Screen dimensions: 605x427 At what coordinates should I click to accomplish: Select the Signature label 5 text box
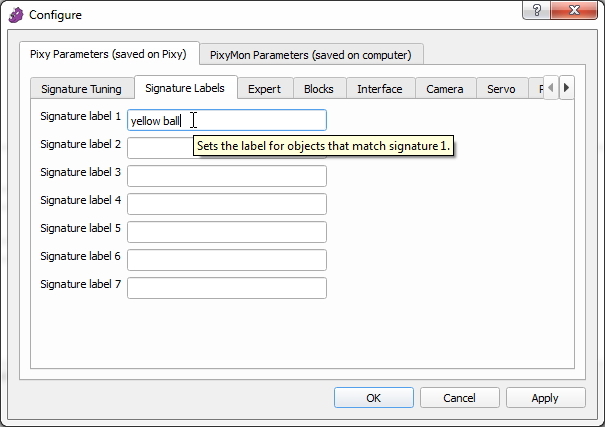point(227,232)
